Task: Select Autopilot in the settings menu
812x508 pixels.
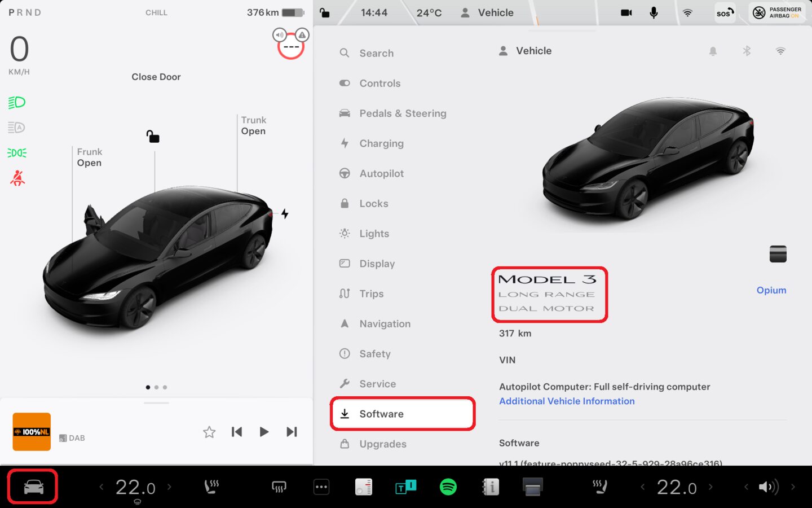Action: pyautogui.click(x=381, y=173)
